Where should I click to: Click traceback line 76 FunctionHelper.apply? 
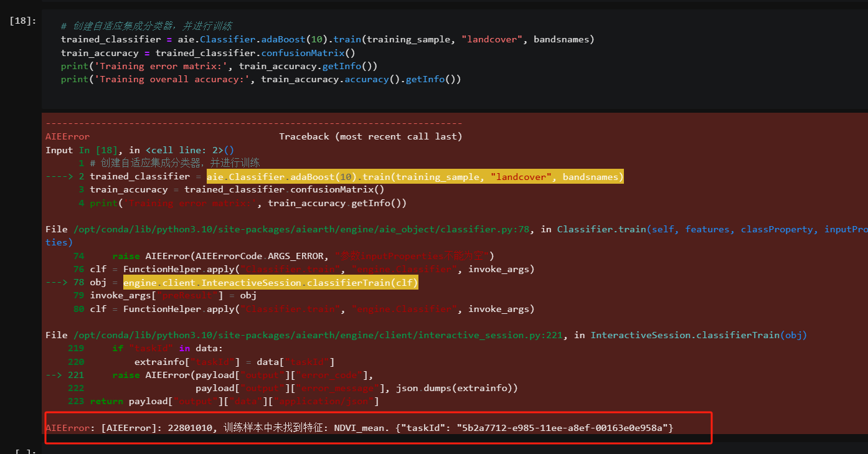[303, 269]
